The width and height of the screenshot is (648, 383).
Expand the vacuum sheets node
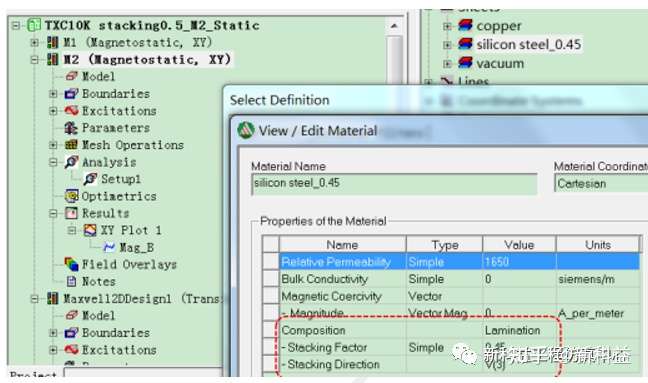point(447,63)
